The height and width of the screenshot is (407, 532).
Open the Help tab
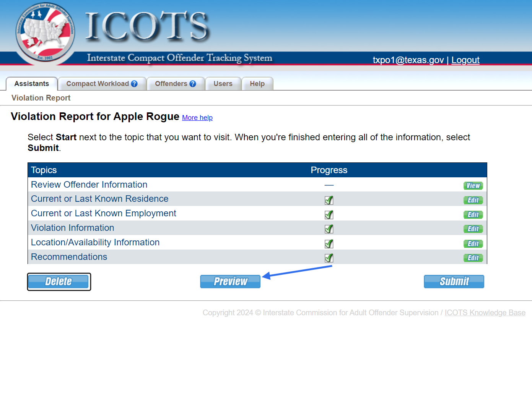257,84
